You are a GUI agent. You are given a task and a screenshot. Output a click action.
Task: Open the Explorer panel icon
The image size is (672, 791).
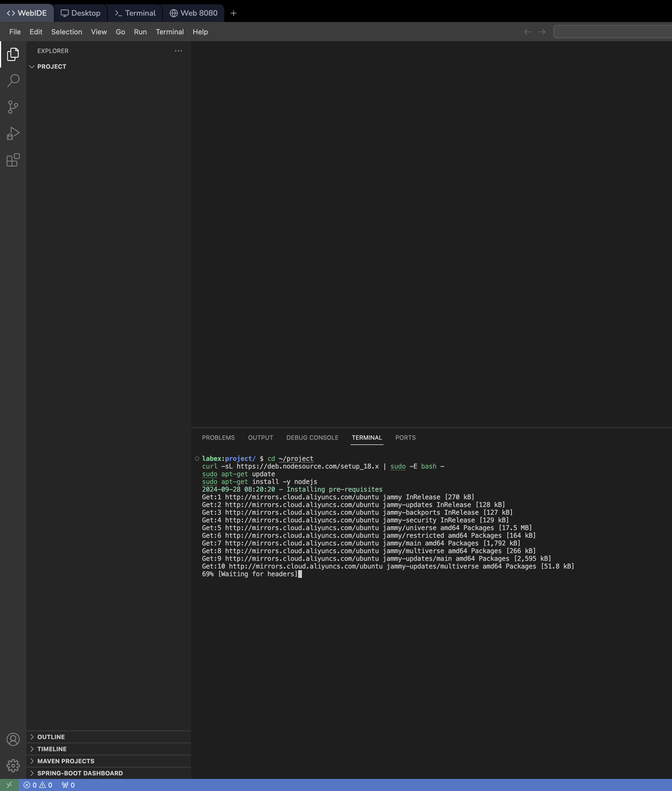point(13,54)
